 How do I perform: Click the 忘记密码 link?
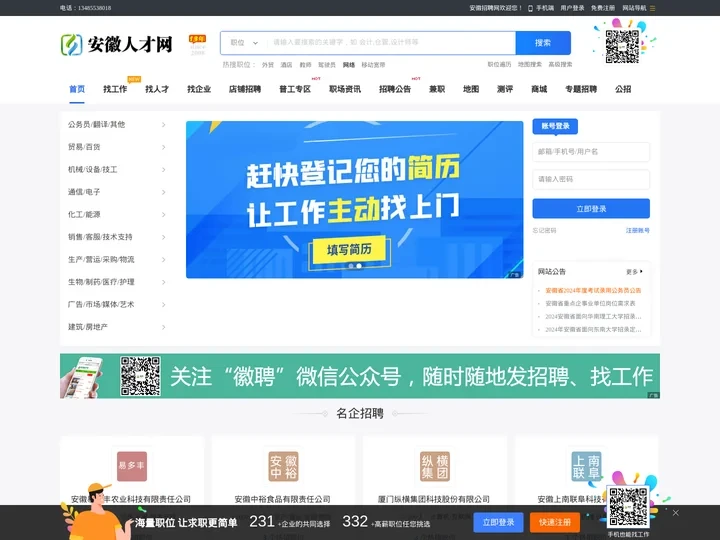(x=545, y=231)
